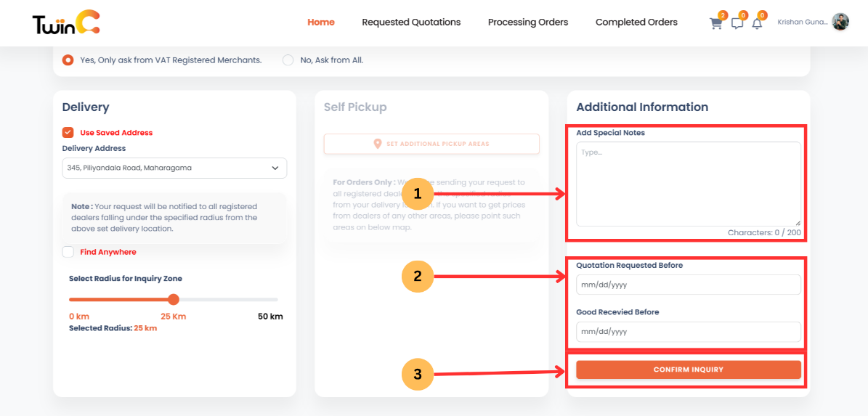Click the 25 Km slider midpoint label
868x416 pixels.
pyautogui.click(x=174, y=317)
